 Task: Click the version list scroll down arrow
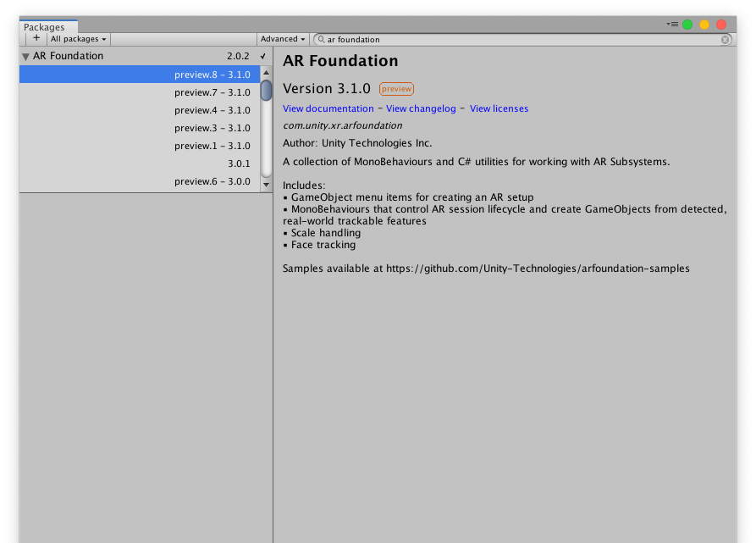point(266,185)
